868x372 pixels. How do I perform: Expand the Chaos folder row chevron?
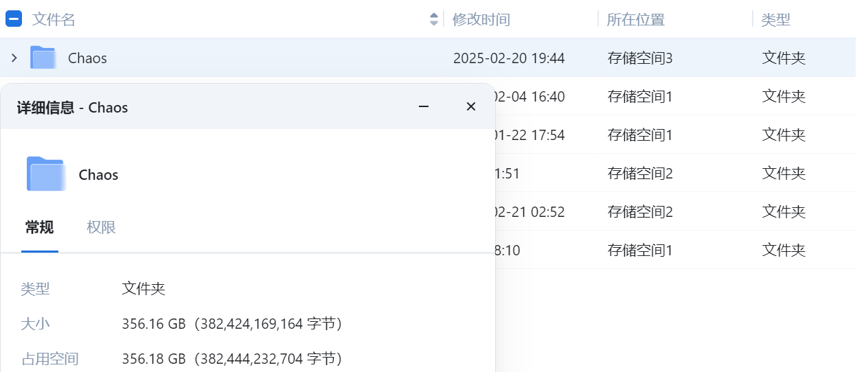tap(14, 58)
